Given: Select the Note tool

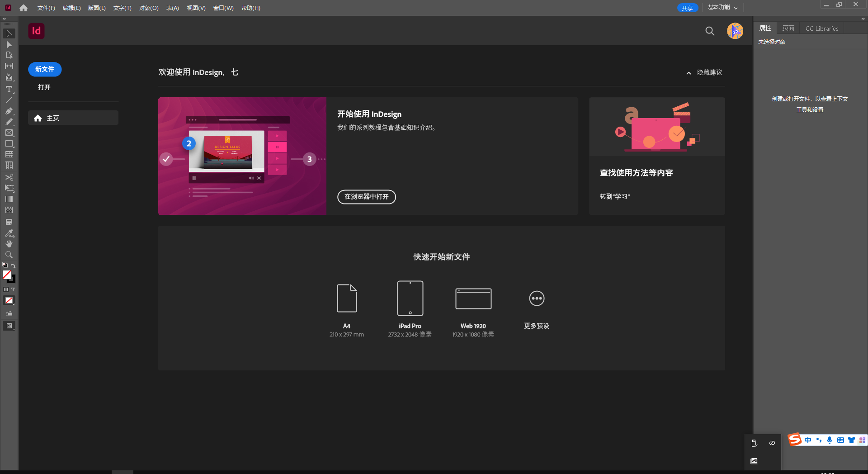Looking at the screenshot, I should click(x=9, y=222).
